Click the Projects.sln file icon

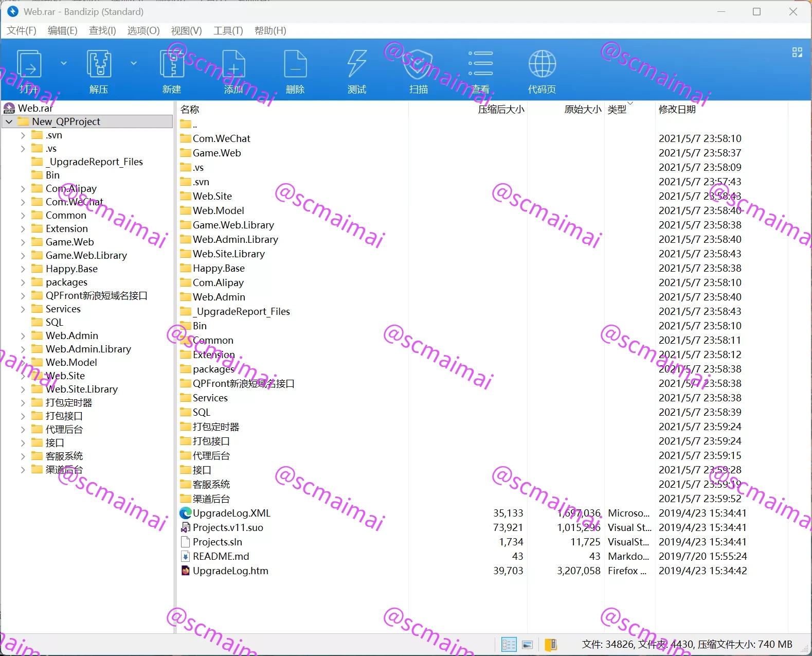tap(186, 542)
